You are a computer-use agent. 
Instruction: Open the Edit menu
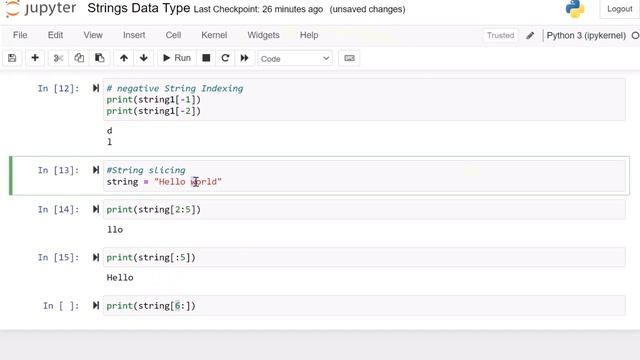tap(55, 35)
